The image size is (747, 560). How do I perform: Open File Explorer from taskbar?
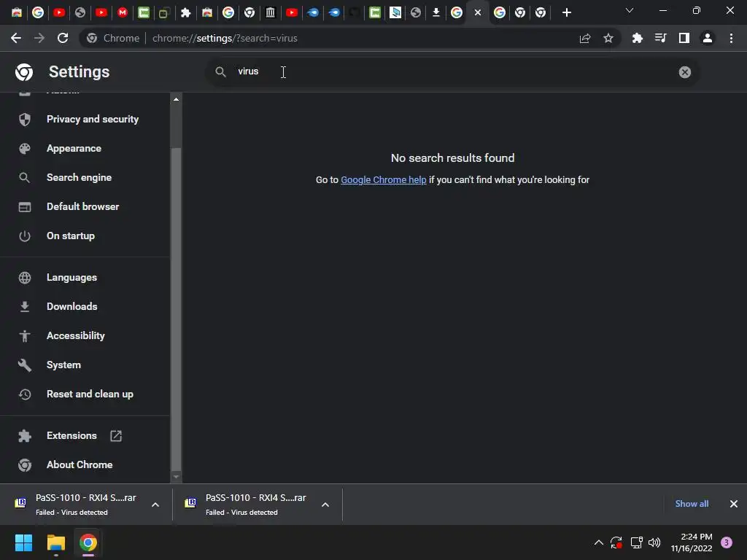point(55,542)
